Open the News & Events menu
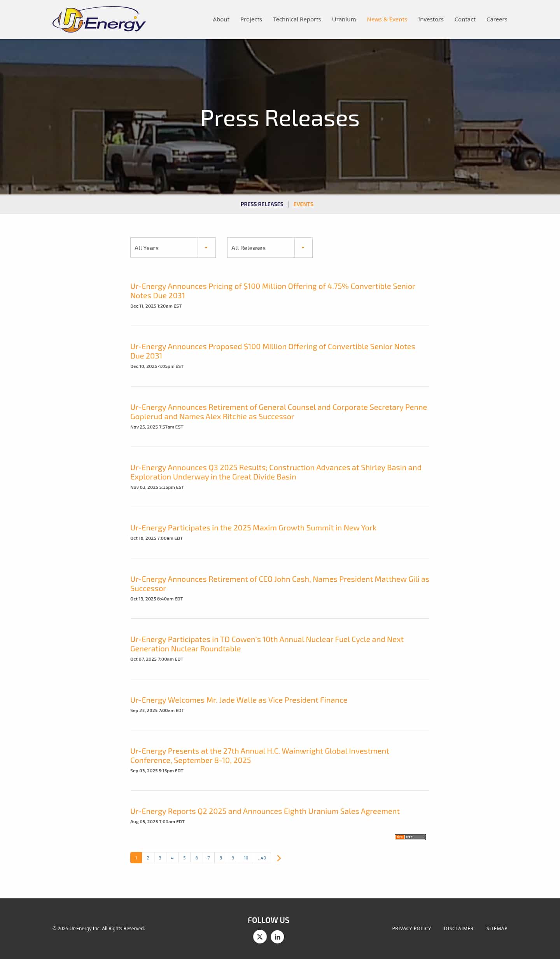This screenshot has width=560, height=959. coord(387,19)
